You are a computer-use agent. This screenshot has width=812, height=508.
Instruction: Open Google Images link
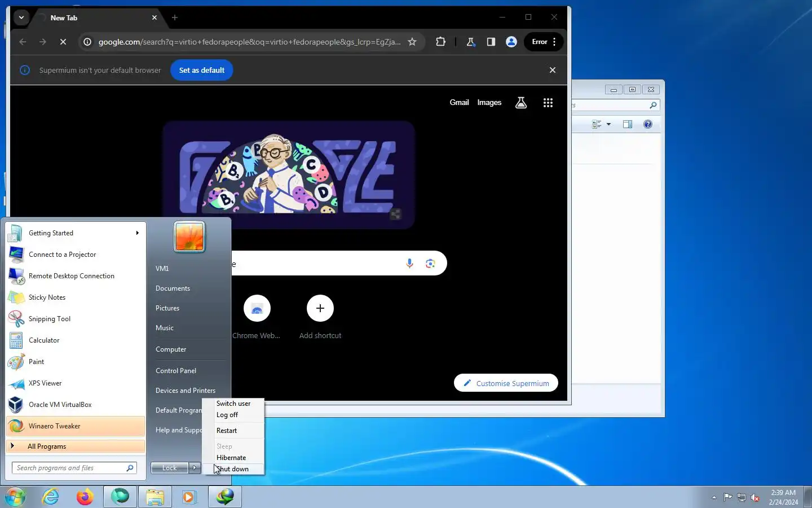(489, 102)
